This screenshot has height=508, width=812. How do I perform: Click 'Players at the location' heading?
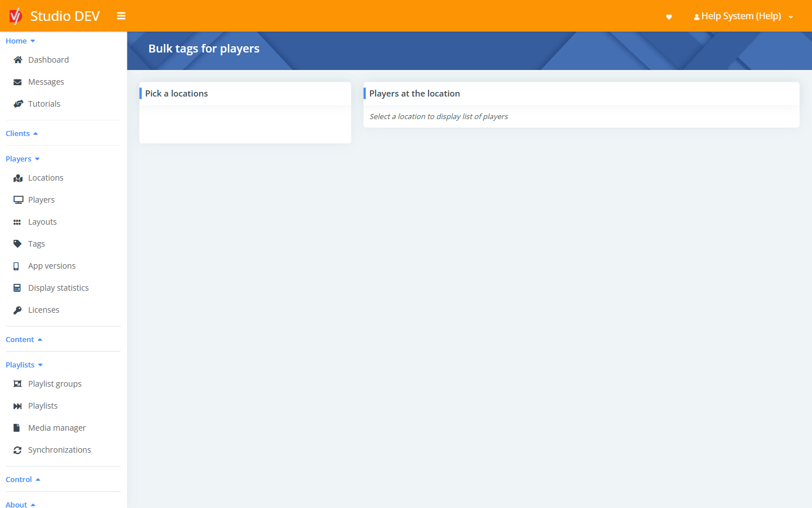414,94
